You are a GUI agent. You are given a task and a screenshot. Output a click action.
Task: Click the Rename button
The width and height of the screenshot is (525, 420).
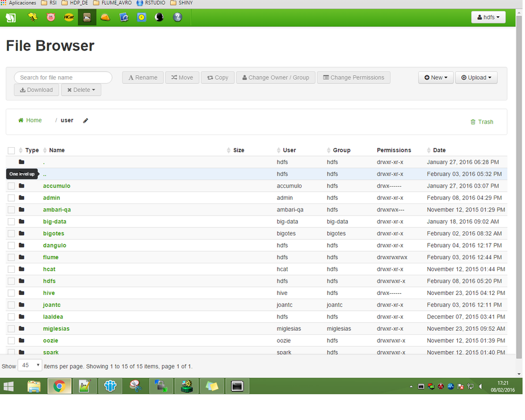coord(143,78)
